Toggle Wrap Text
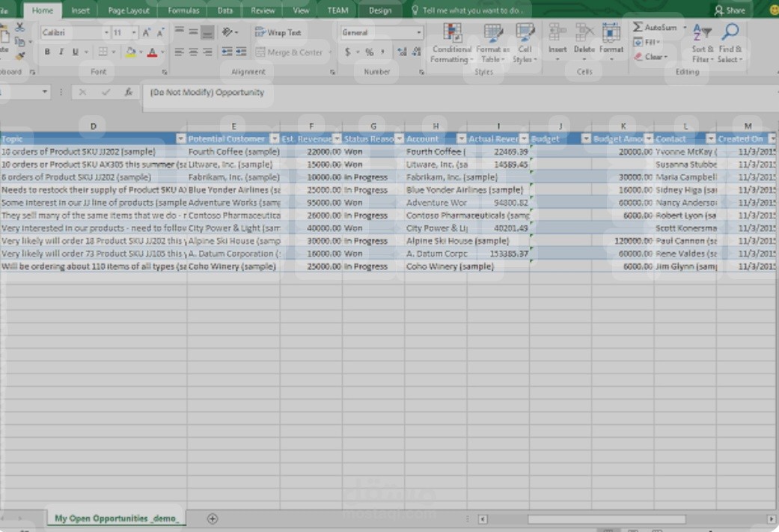This screenshot has width=779, height=532. coord(278,32)
